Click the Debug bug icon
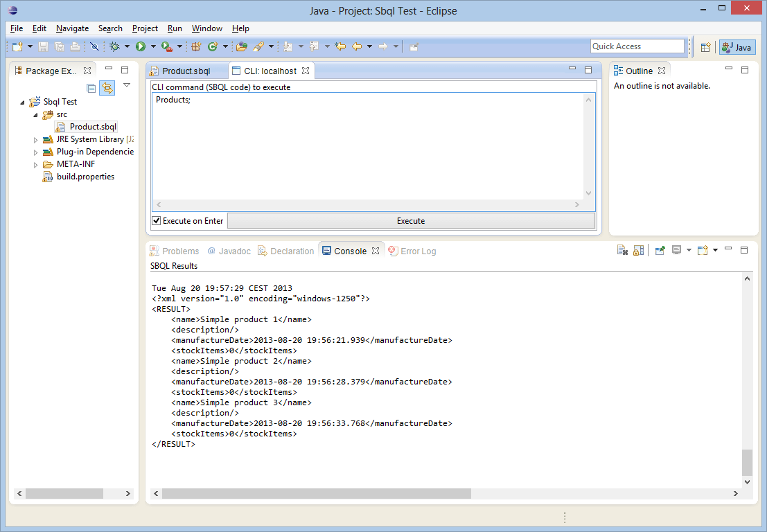The width and height of the screenshot is (767, 532). click(x=114, y=46)
